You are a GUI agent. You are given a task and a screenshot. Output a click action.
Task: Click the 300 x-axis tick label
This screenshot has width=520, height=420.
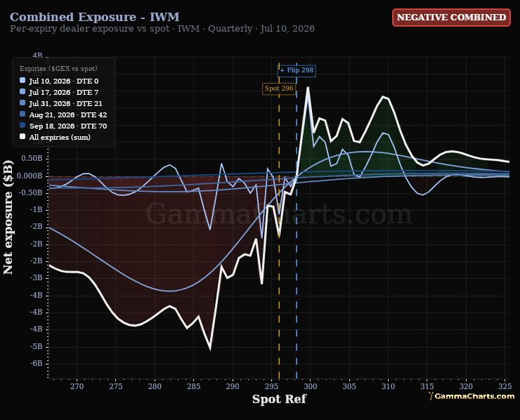click(x=311, y=386)
